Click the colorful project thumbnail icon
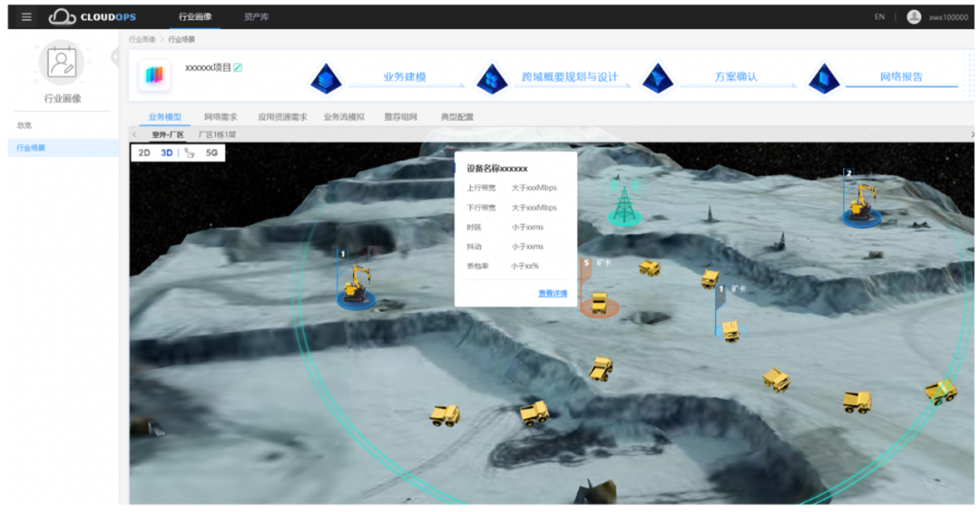Image resolution: width=980 pixels, height=512 pixels. pos(153,75)
